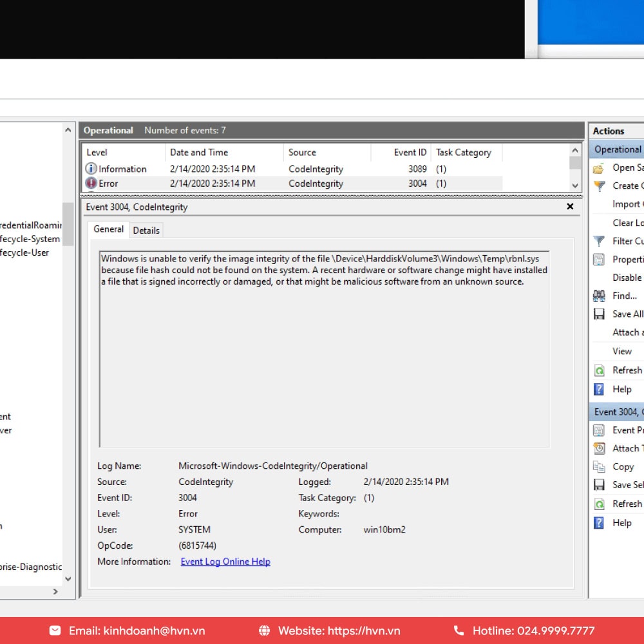Sort events by Source column
644x644 pixels.
pos(327,153)
